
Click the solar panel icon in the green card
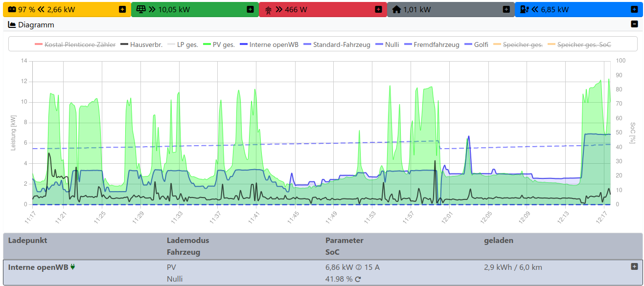(x=141, y=9)
